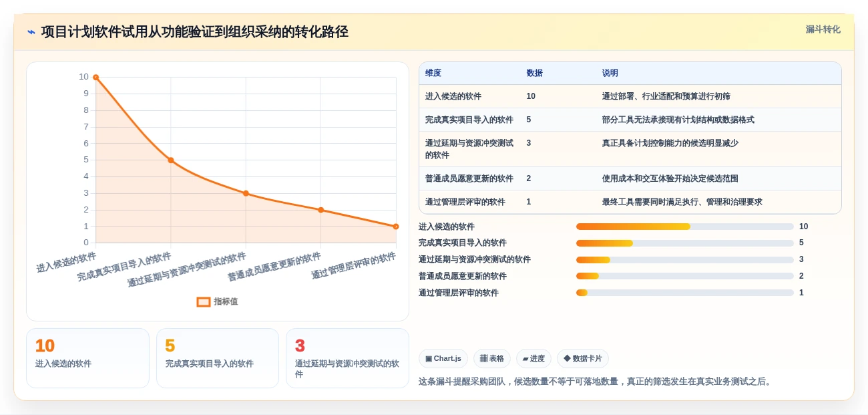Click the page title 项目计划软件试用从功能验证到组织采纳的转化路径
This screenshot has height=415, width=868.
click(195, 32)
